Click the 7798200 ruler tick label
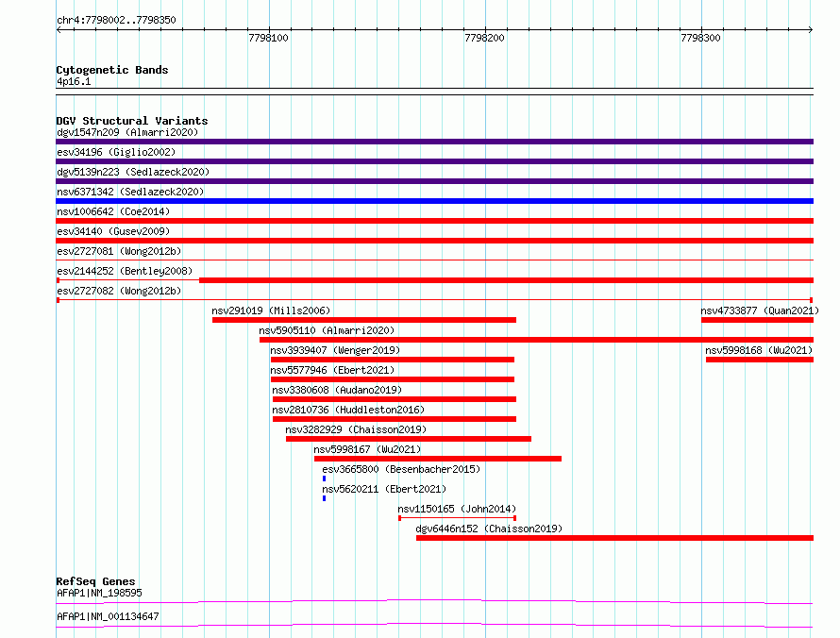This screenshot has height=638, width=840. 484,38
